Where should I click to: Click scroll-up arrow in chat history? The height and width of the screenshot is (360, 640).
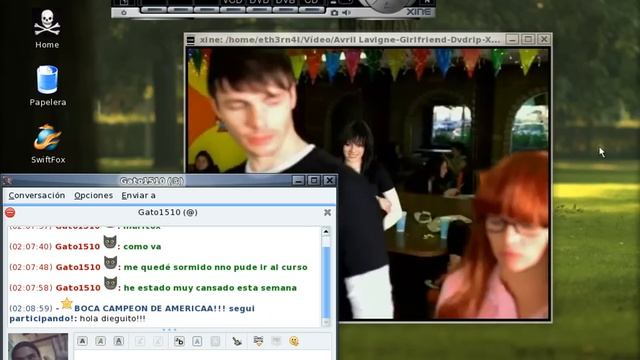click(x=326, y=231)
